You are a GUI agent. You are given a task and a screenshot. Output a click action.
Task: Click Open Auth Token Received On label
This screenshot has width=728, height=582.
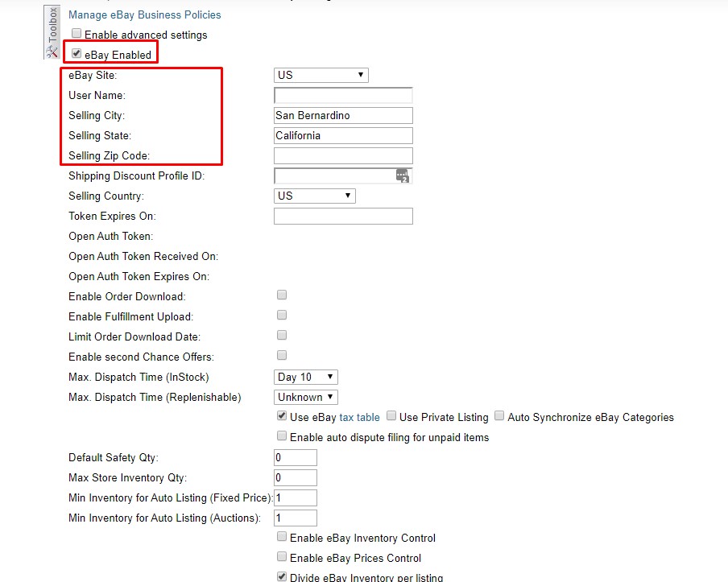click(143, 256)
